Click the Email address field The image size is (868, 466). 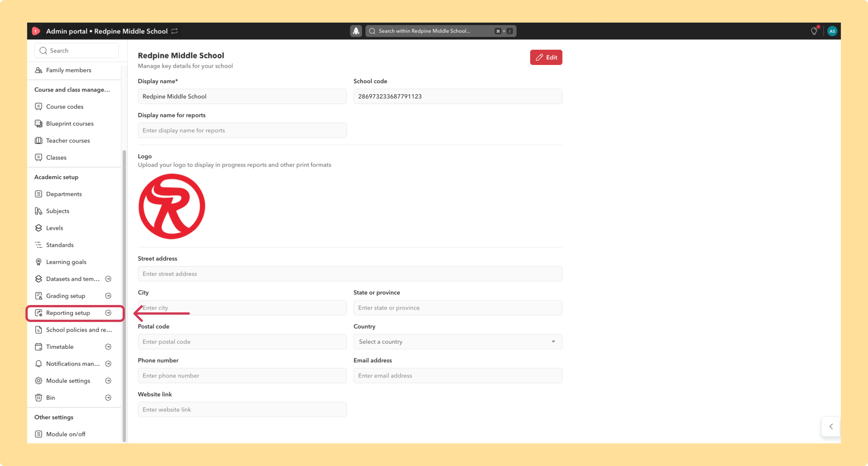[458, 375]
